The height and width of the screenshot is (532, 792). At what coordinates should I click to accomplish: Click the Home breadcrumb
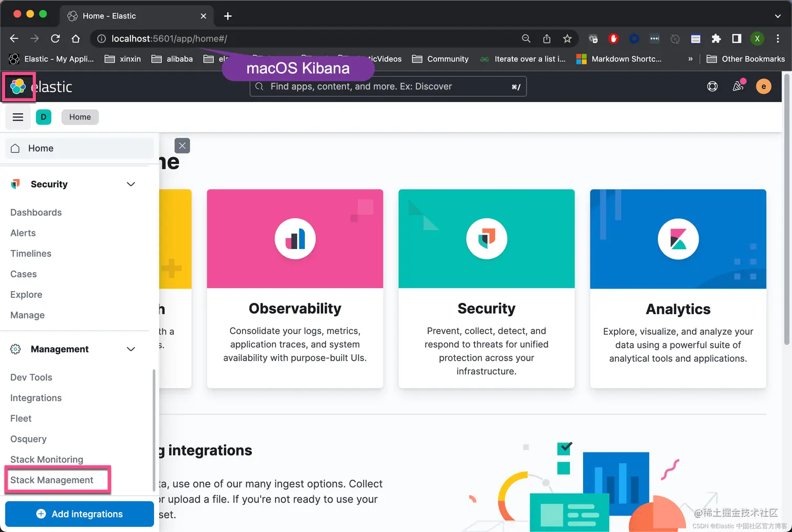pos(80,117)
